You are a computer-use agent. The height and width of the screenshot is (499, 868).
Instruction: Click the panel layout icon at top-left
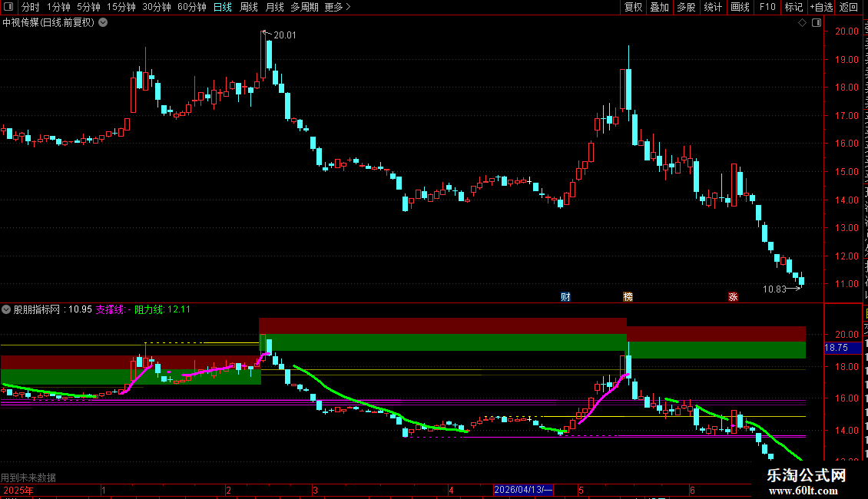click(8, 7)
